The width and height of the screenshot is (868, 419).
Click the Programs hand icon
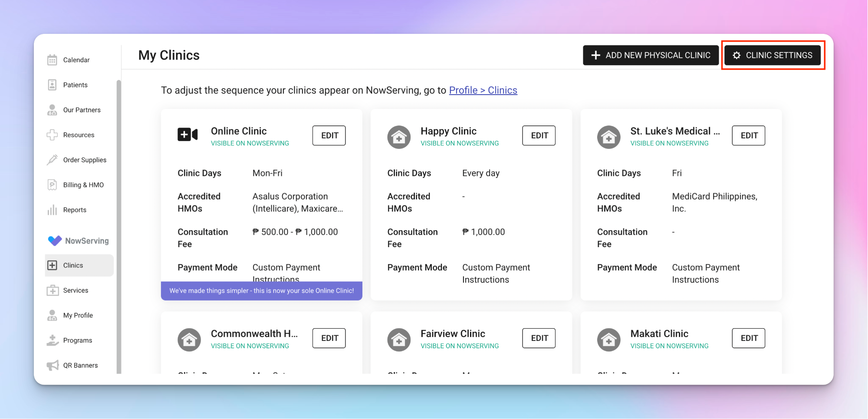53,340
